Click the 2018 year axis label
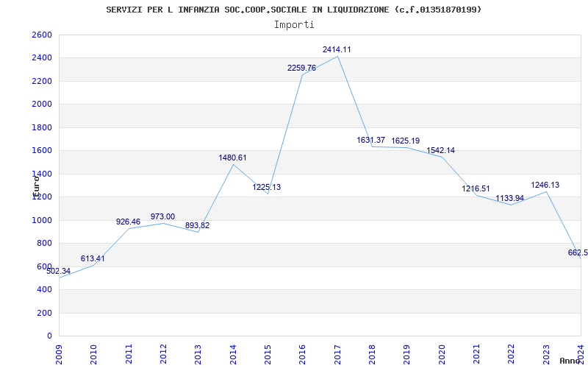This screenshot has height=368, width=588. [x=372, y=354]
